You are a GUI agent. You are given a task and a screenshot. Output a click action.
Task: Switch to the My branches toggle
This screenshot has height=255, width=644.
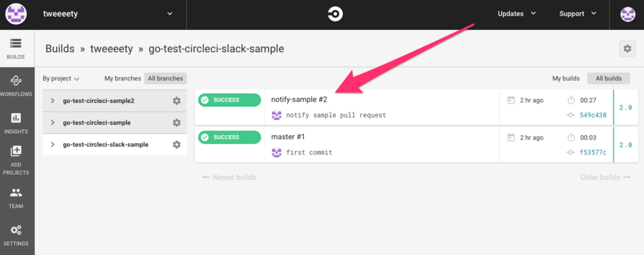123,79
